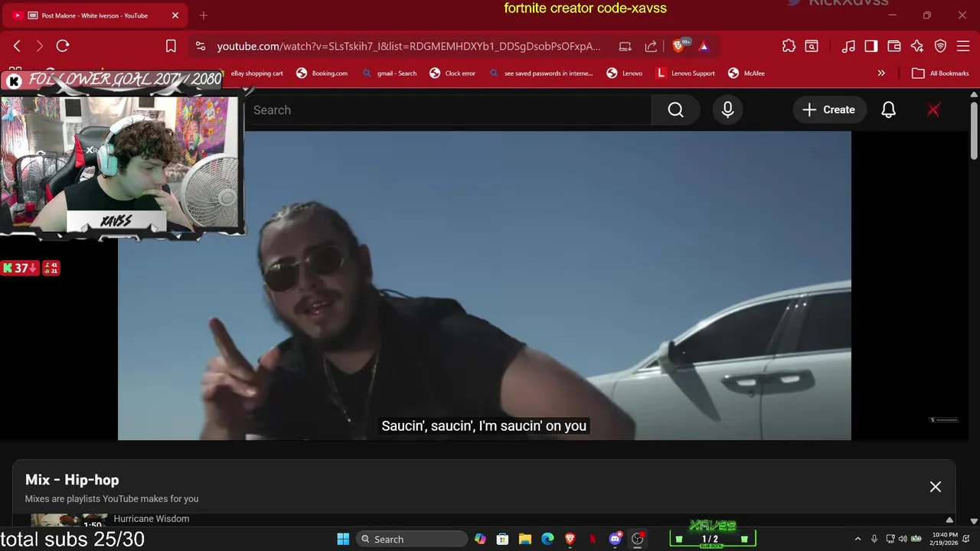Screen dimensions: 980x551
Task: Open network settings in system tray
Action: click(x=890, y=539)
